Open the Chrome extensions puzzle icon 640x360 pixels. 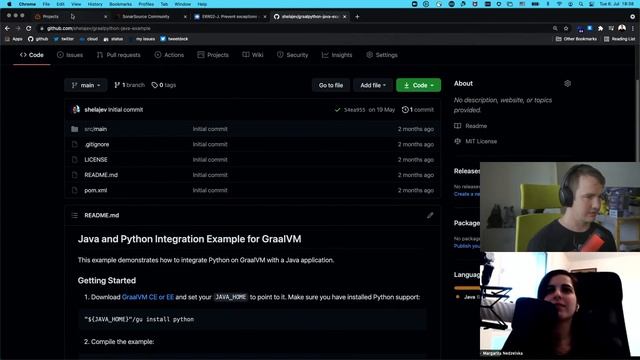600,28
